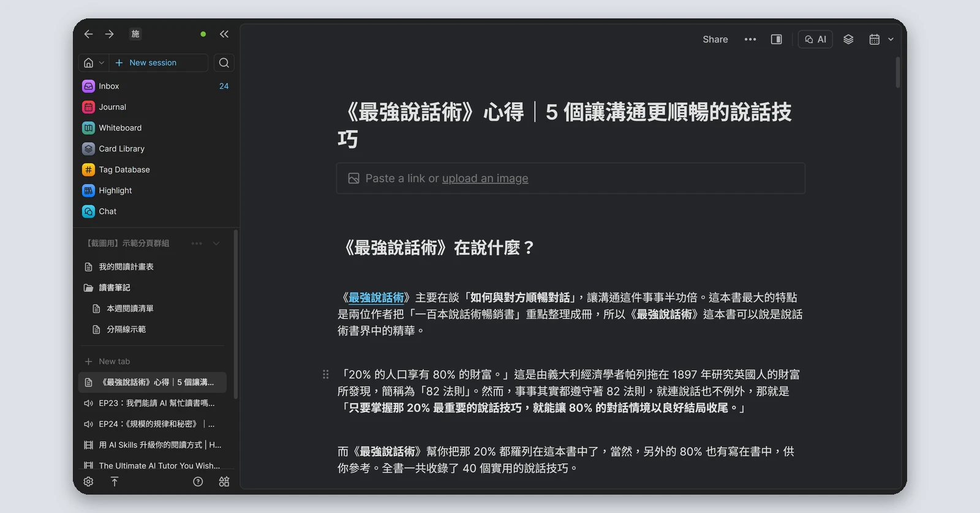This screenshot has width=980, height=513.
Task: Open Journal in the sidebar
Action: (x=156, y=107)
